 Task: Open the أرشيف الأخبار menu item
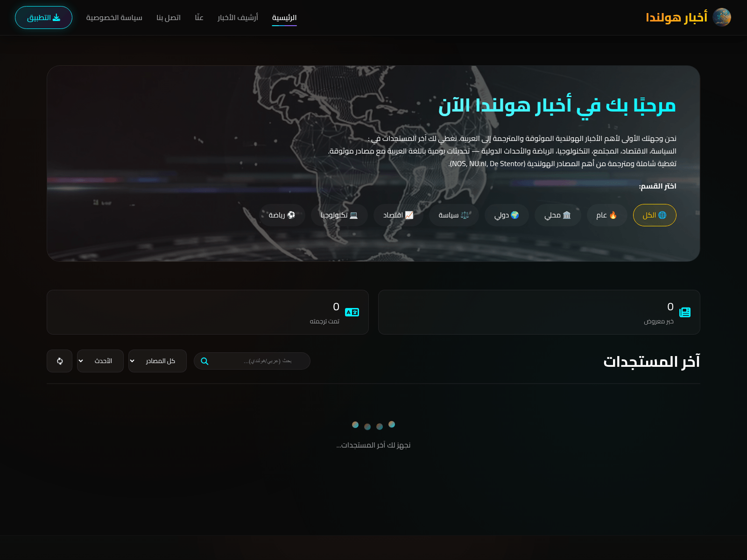[x=237, y=17]
